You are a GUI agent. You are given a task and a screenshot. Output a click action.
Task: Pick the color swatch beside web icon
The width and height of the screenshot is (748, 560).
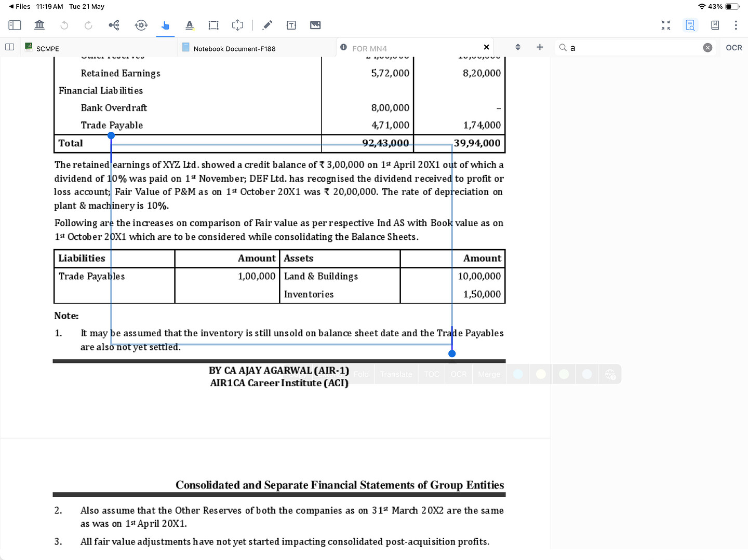[x=587, y=374]
